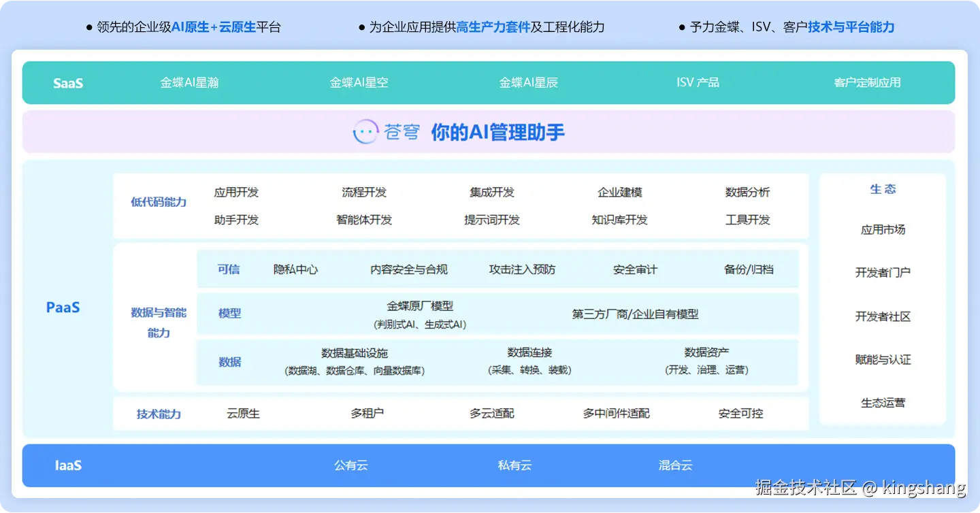
Task: Select 知识库开发 under low-code capabilities
Action: pyautogui.click(x=620, y=220)
